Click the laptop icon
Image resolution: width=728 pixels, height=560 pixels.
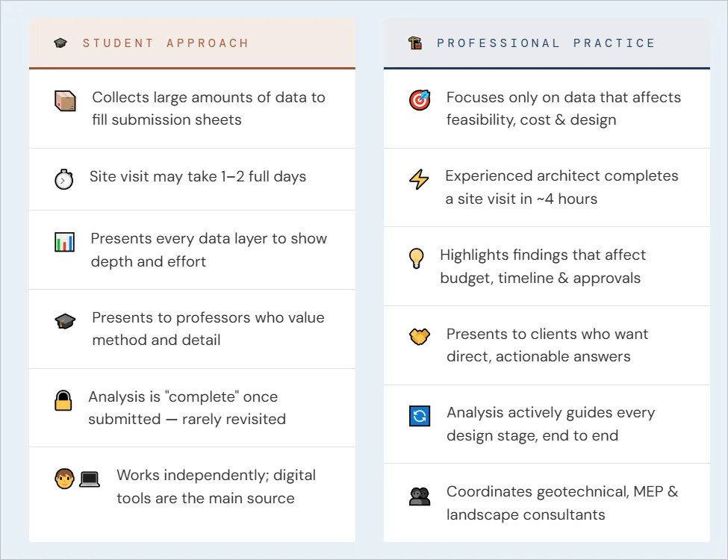(90, 479)
